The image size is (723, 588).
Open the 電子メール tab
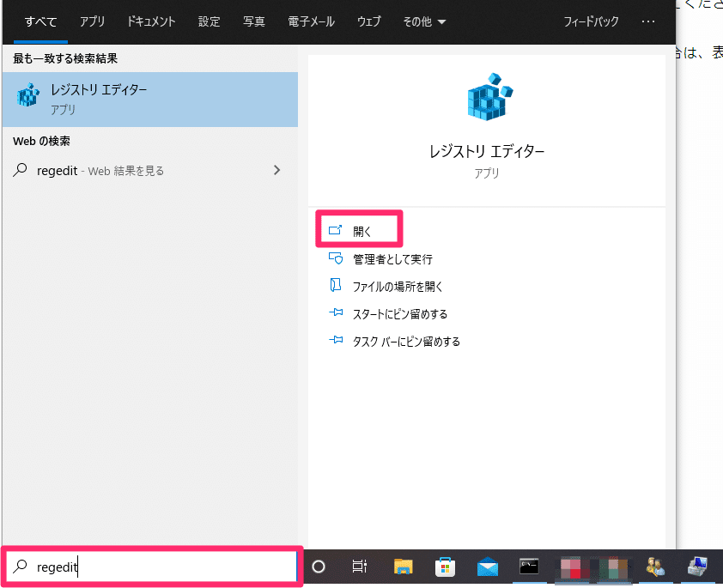[x=311, y=21]
